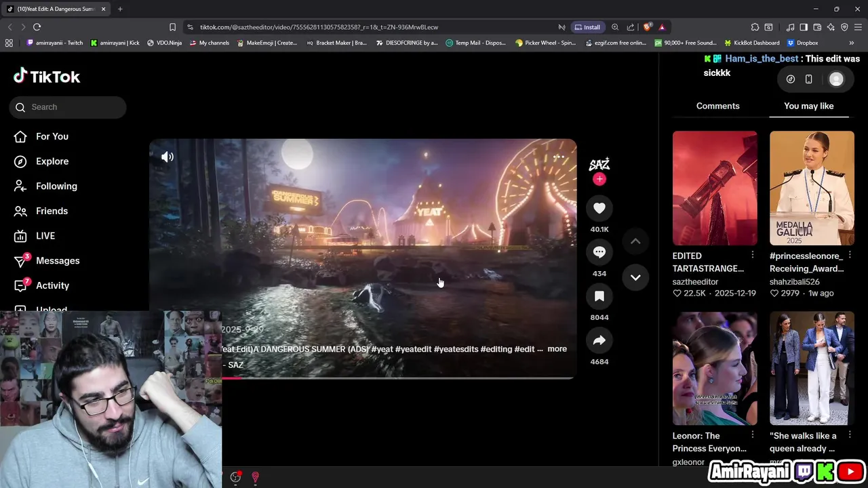868x488 pixels.
Task: Open the #yeatedit hashtag link
Action: 413,349
